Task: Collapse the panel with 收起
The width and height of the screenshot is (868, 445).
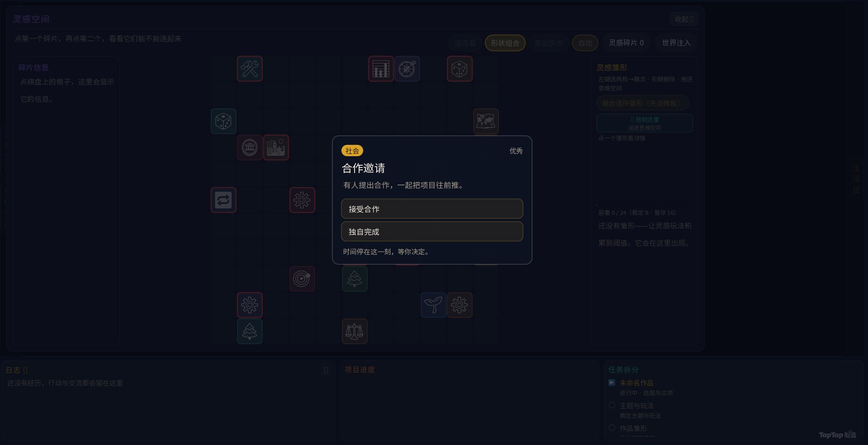Action: point(684,19)
